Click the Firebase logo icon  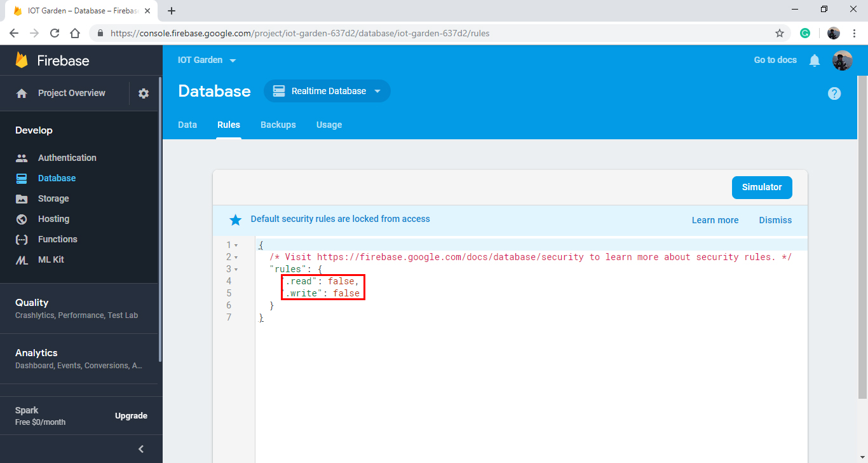[x=22, y=60]
